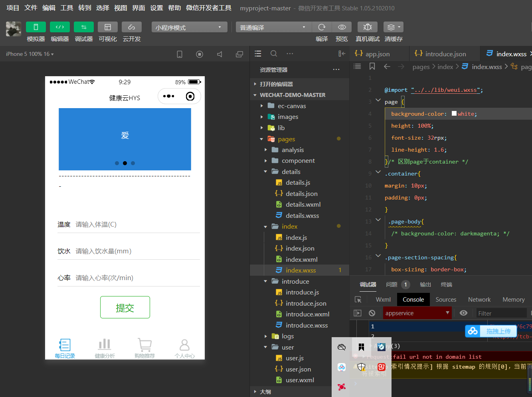The width and height of the screenshot is (532, 397).
Task: Open index.wxml file
Action: (299, 259)
